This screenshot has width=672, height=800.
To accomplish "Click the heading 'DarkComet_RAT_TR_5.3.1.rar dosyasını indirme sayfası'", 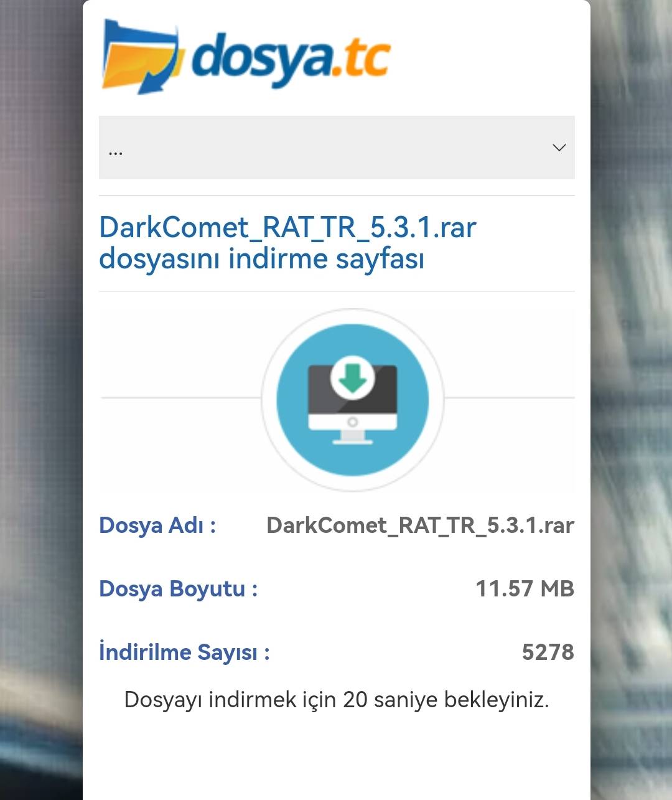I will (x=287, y=243).
